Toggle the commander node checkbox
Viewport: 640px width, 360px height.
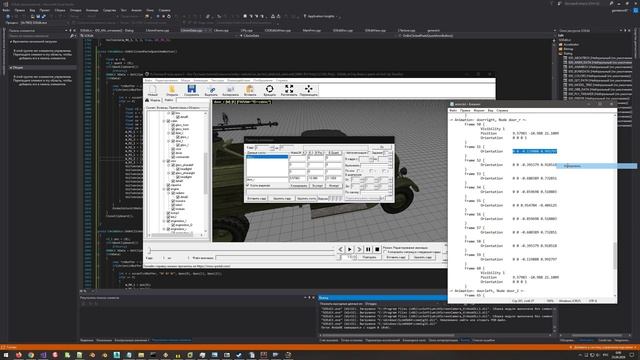point(173,157)
